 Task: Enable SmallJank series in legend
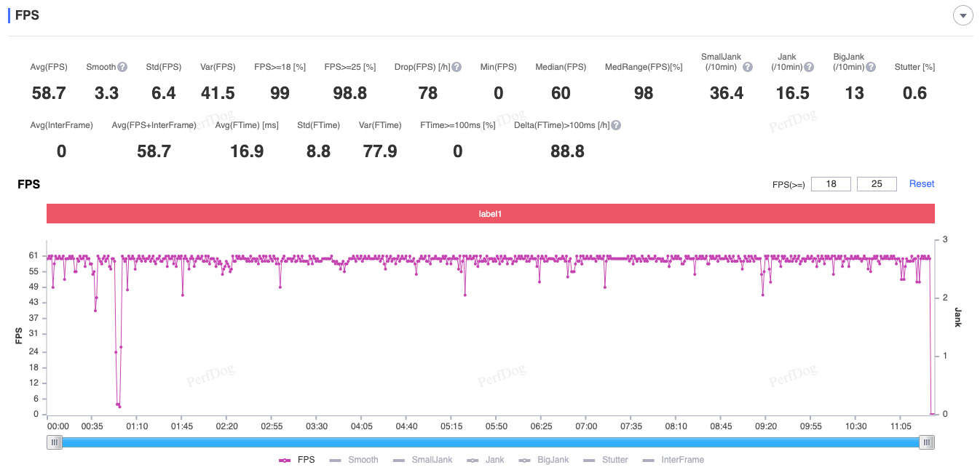tap(422, 460)
